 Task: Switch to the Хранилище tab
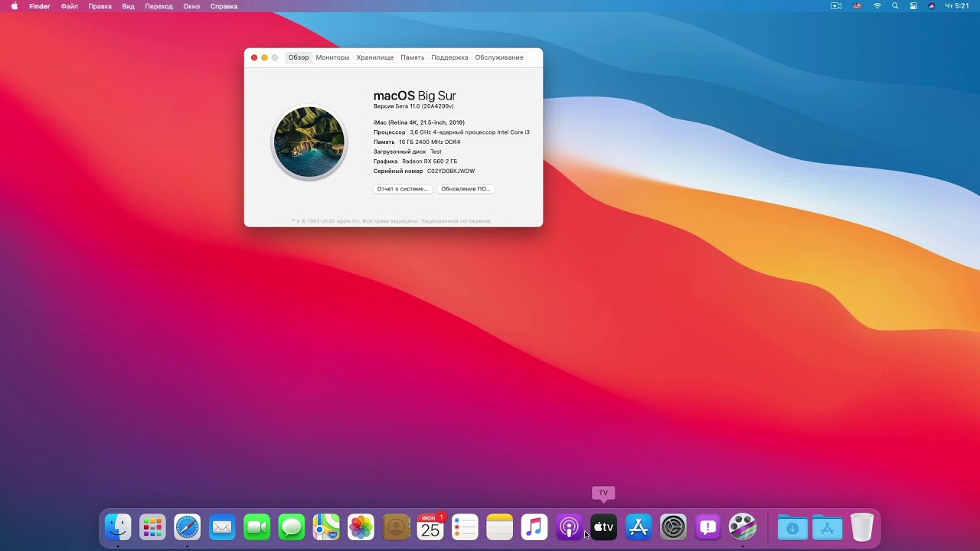coord(375,57)
